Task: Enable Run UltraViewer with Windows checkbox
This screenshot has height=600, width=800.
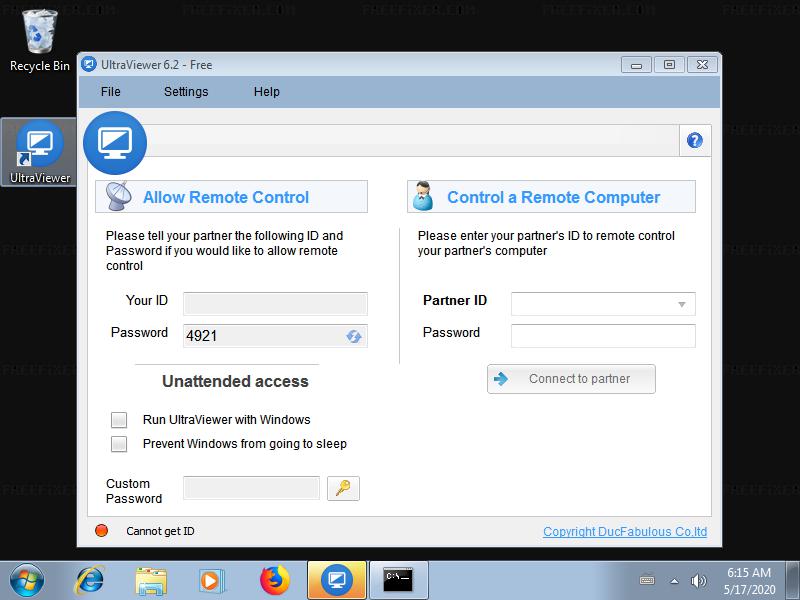Action: pos(119,420)
